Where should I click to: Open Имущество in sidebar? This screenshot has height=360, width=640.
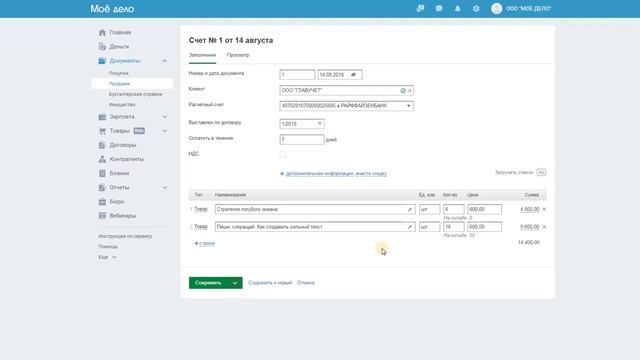pos(122,104)
